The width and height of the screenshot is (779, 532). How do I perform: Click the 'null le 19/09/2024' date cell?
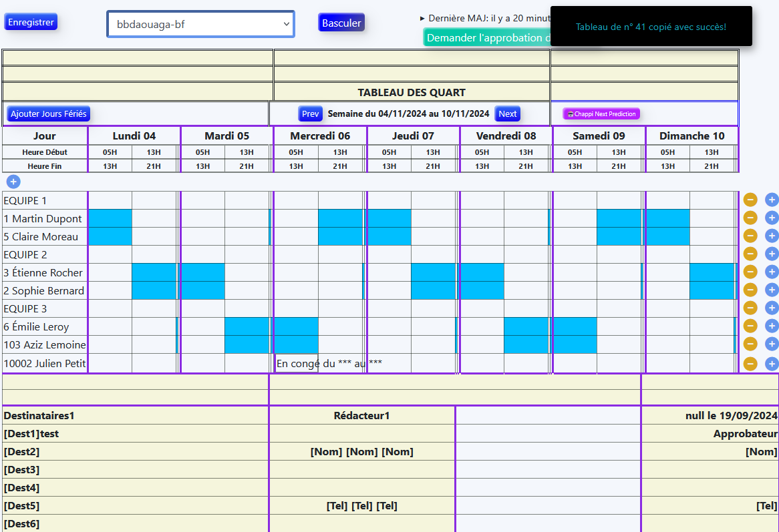[710, 416]
